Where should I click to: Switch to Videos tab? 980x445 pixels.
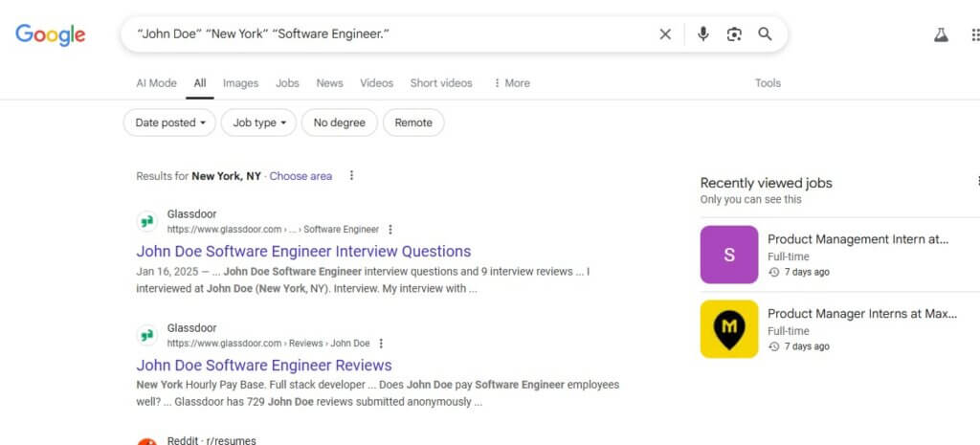point(376,83)
